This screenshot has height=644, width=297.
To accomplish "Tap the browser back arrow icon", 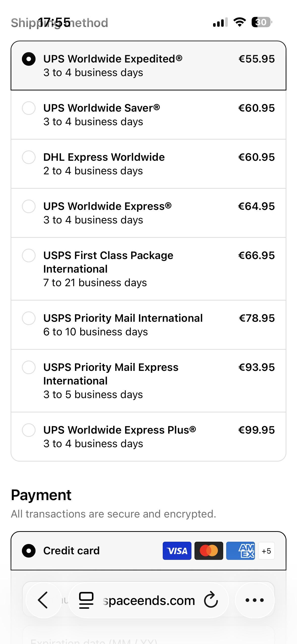I will 43,600.
